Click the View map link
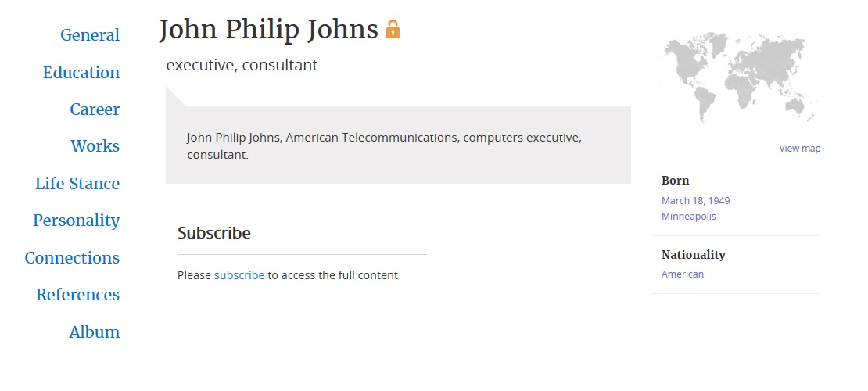The height and width of the screenshot is (391, 868). (799, 148)
